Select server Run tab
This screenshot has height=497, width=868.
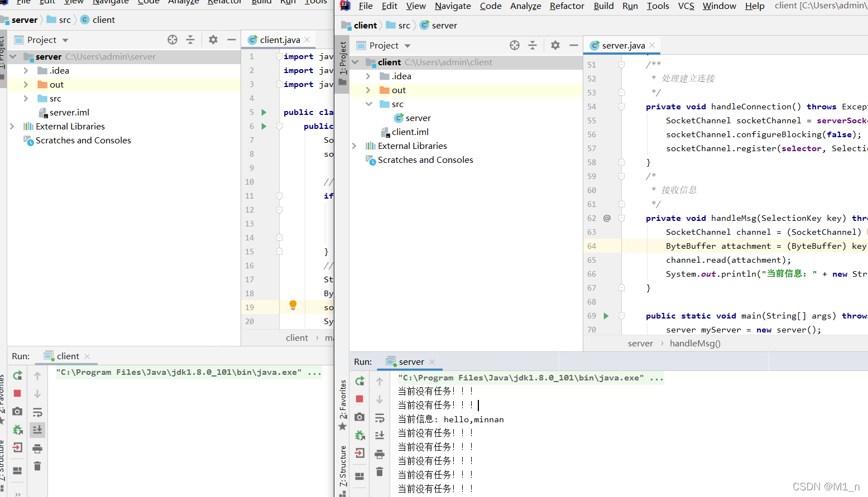pyautogui.click(x=411, y=361)
